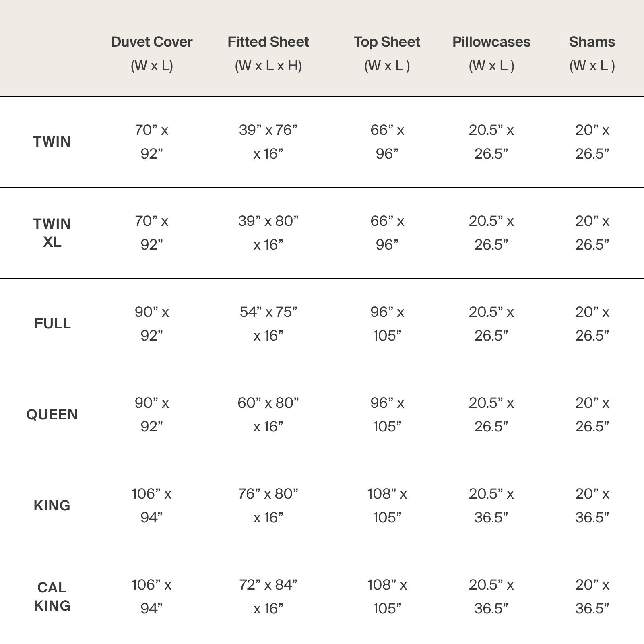Select the Pillowcases column header
Image resolution: width=644 pixels, height=644 pixels.
tap(491, 53)
